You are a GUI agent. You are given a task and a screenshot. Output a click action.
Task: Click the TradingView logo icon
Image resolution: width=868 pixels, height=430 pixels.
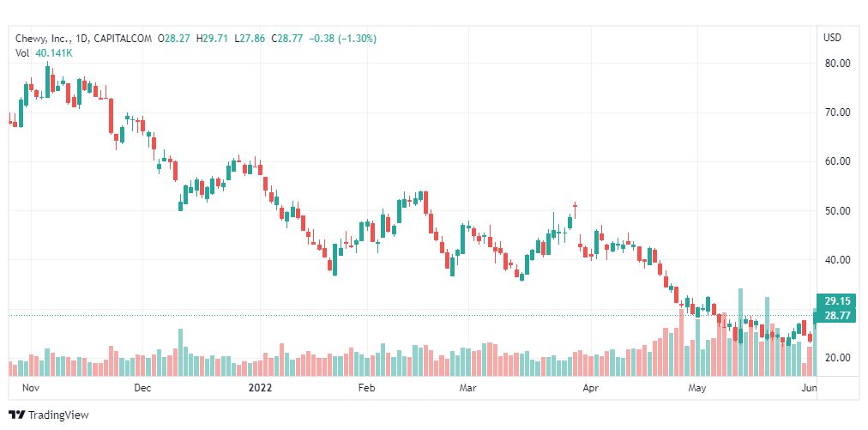tap(17, 415)
